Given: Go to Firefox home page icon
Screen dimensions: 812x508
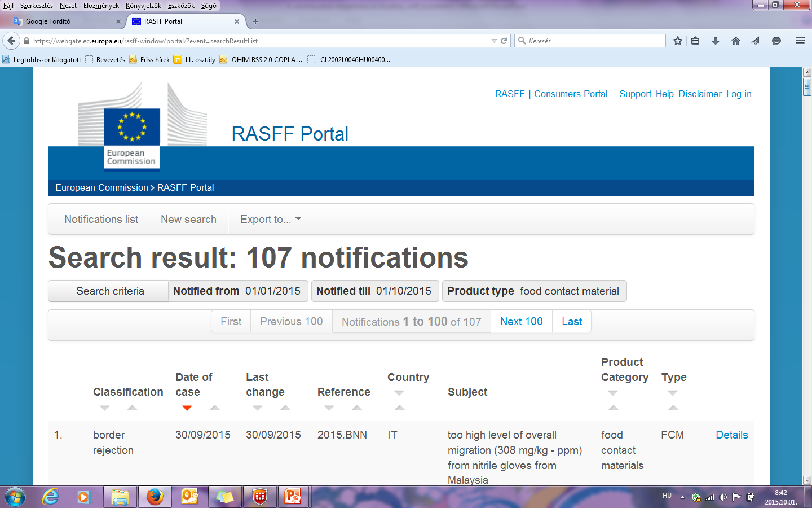Looking at the screenshot, I should tap(736, 41).
